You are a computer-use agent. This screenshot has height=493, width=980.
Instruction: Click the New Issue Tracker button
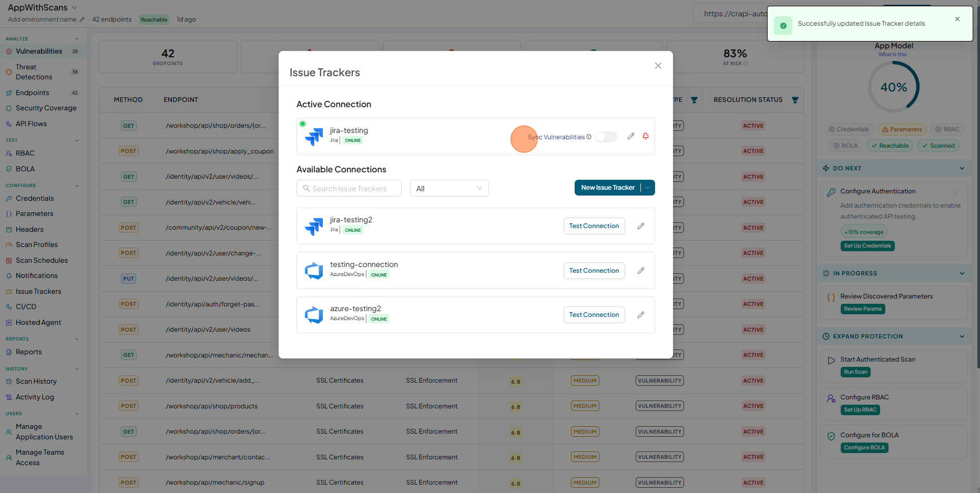(x=608, y=188)
